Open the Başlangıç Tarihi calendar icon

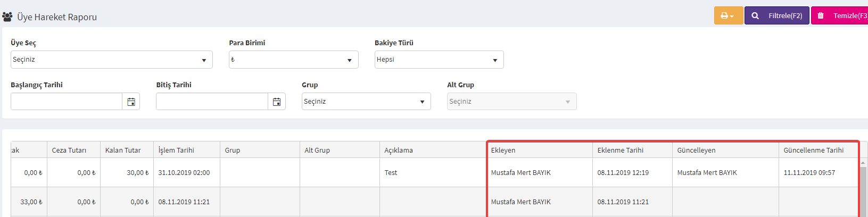pyautogui.click(x=131, y=102)
